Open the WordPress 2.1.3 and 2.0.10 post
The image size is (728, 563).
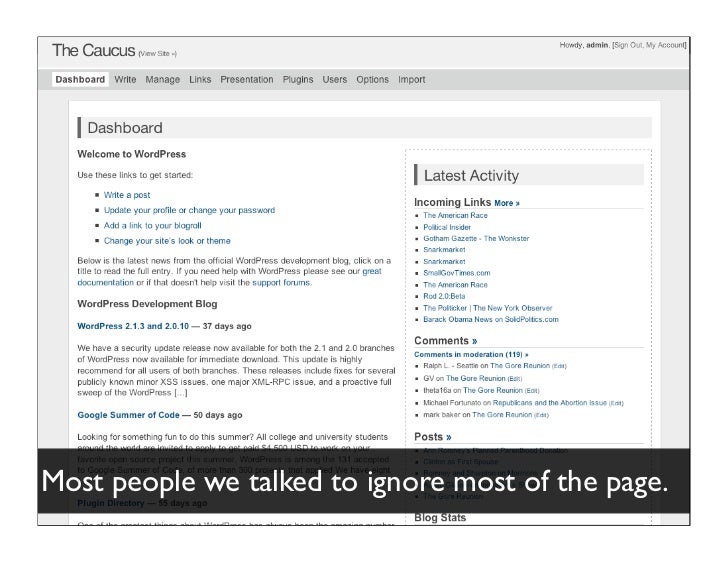tap(133, 326)
